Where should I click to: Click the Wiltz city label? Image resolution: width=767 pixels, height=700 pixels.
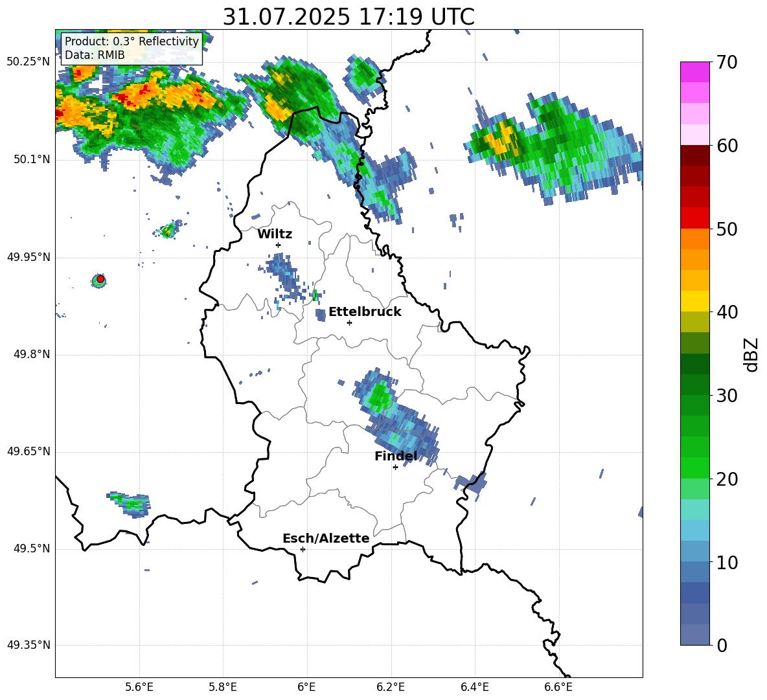(x=275, y=234)
